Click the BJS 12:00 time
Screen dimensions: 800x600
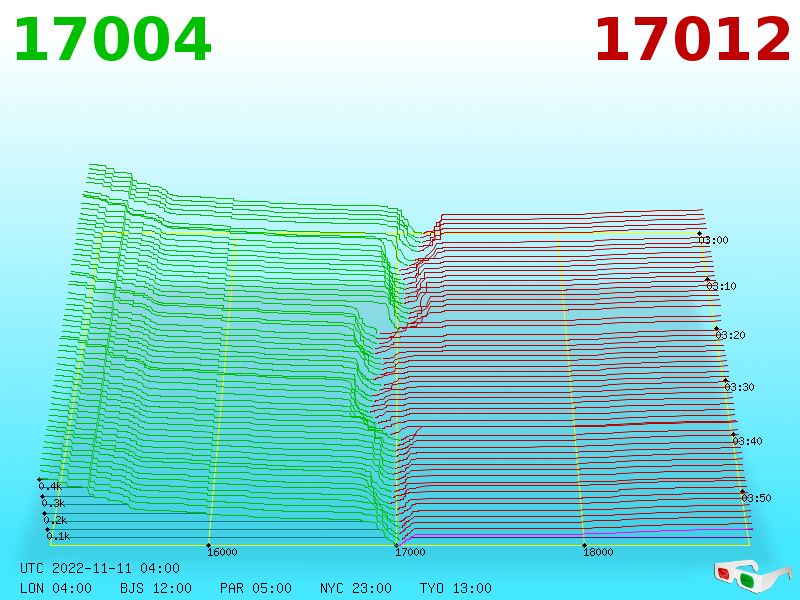[156, 588]
